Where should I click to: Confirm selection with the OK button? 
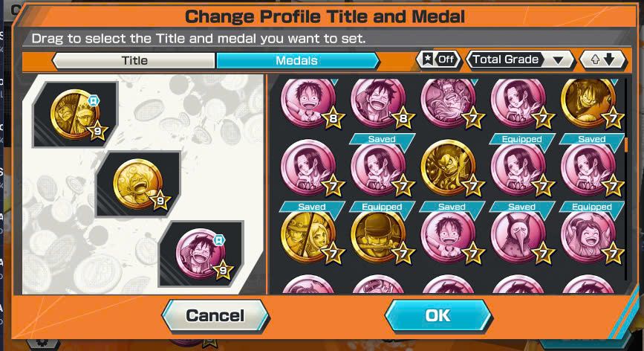click(438, 315)
